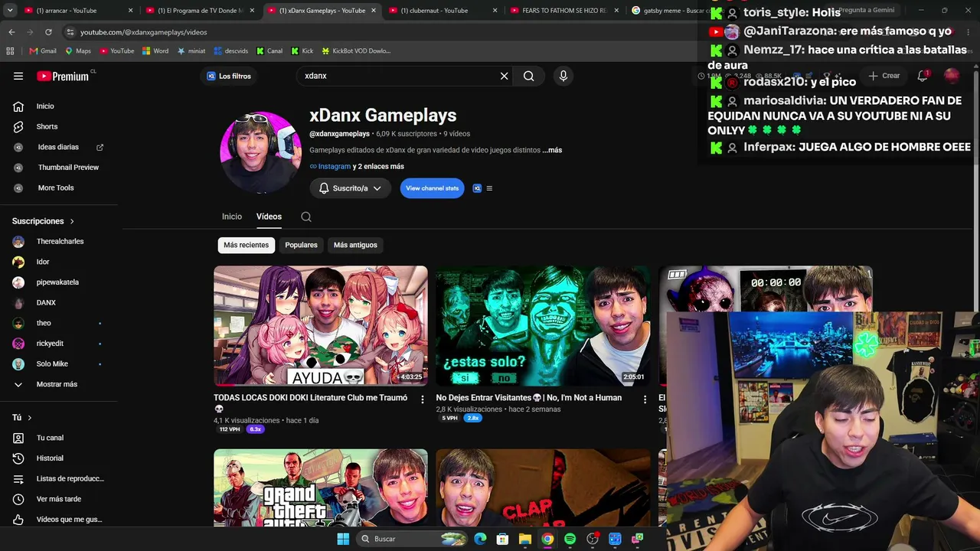Image resolution: width=980 pixels, height=551 pixels.
Task: Open Microsoft Edge from the taskbar
Action: (x=480, y=539)
